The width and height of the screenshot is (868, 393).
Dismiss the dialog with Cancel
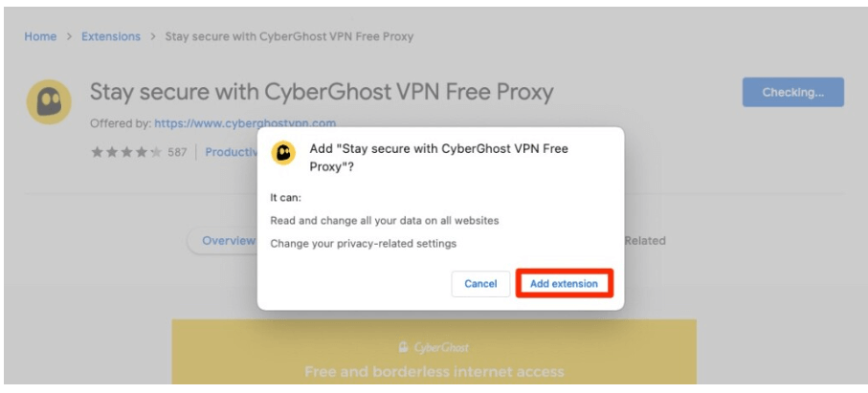point(480,284)
